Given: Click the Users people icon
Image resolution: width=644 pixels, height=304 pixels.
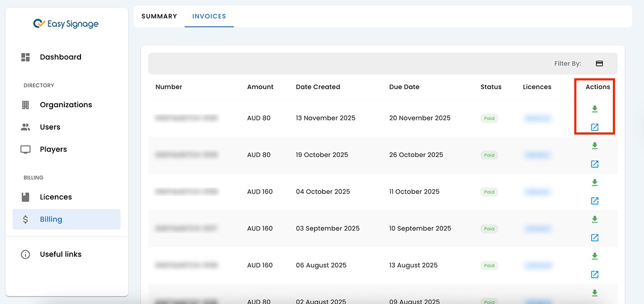Looking at the screenshot, I should point(25,127).
